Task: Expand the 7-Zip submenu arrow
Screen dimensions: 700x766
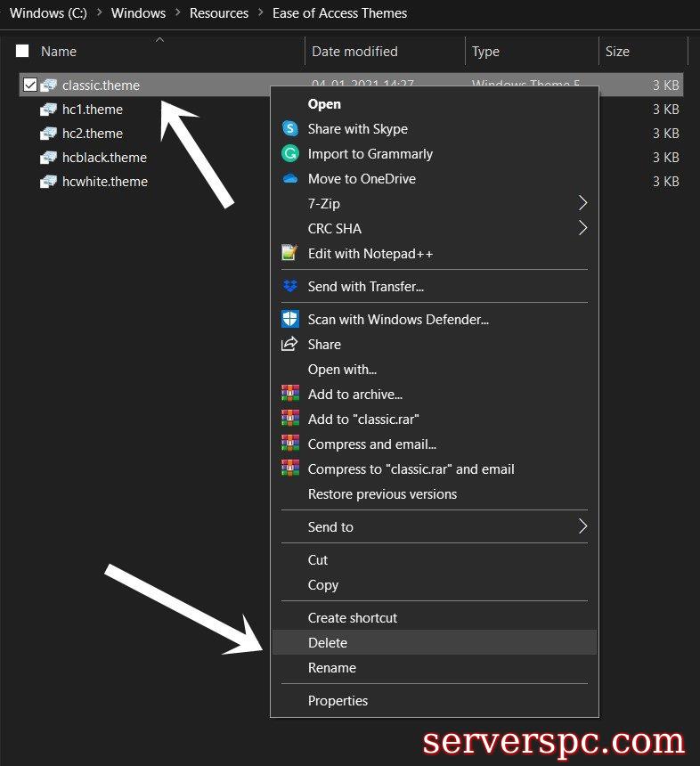Action: 582,204
